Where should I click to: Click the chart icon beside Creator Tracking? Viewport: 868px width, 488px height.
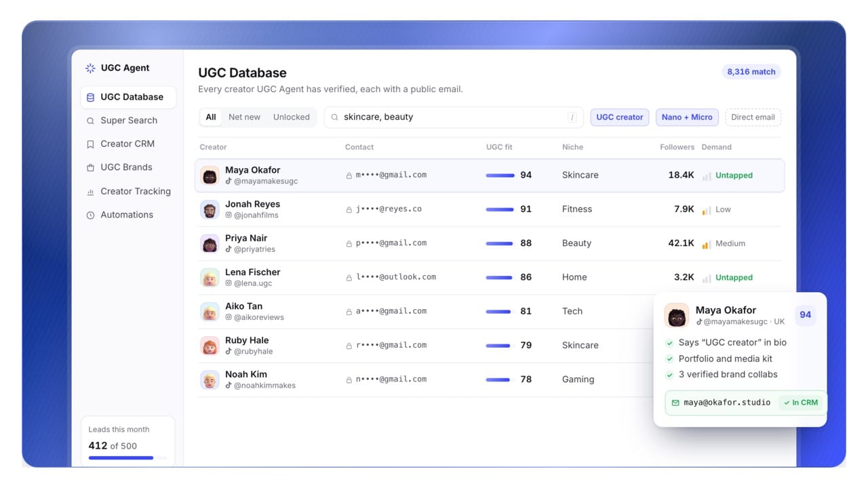90,192
